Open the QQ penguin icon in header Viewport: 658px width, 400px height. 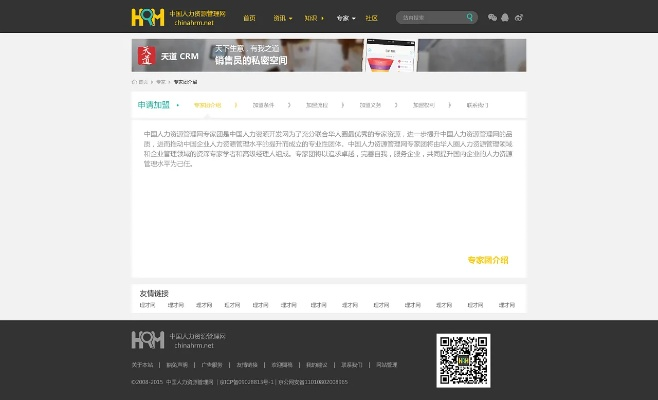505,18
